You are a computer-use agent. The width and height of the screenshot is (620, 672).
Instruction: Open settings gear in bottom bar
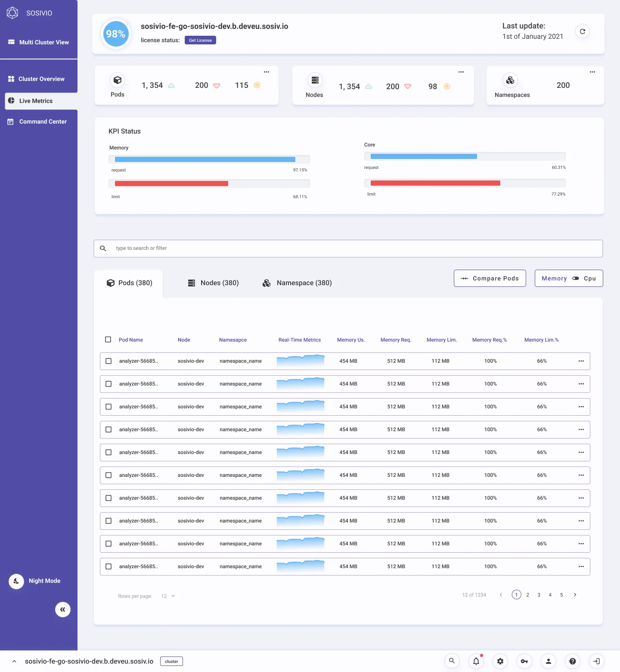(500, 661)
